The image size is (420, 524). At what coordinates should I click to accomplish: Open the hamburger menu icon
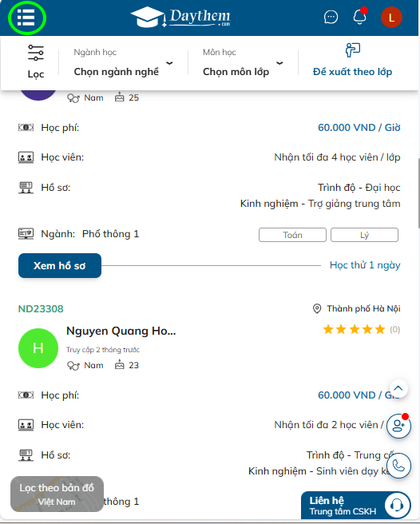click(26, 18)
